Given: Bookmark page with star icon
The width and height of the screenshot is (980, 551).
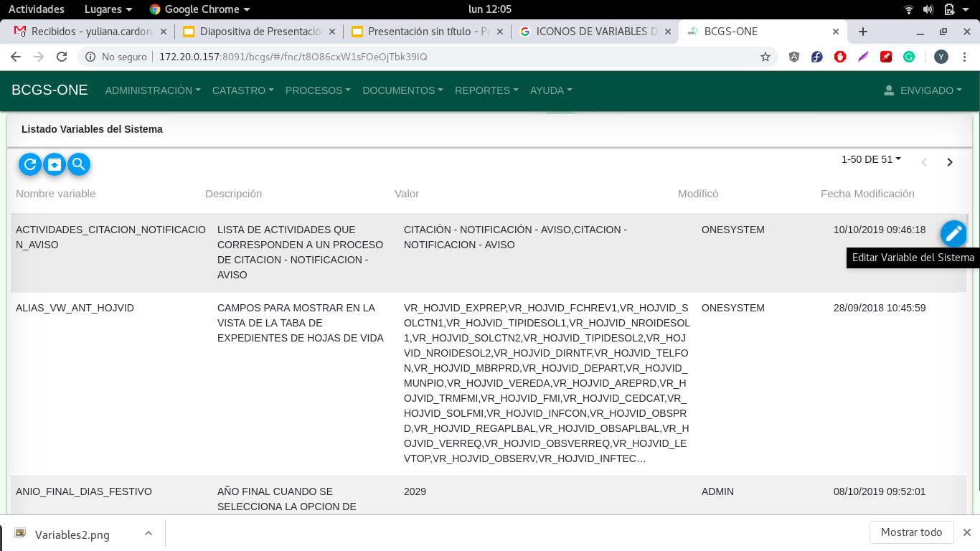Looking at the screenshot, I should click(765, 57).
